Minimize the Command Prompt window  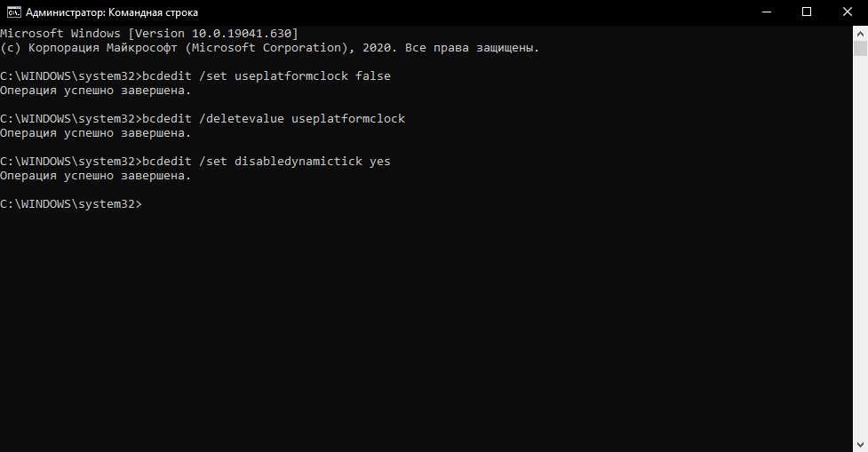click(766, 12)
